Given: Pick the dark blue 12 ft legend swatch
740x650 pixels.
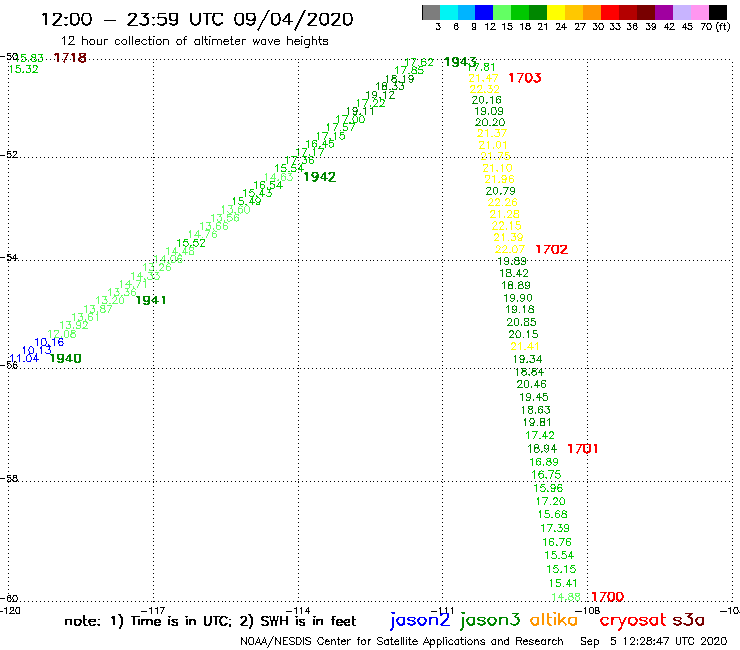Looking at the screenshot, I should [484, 12].
